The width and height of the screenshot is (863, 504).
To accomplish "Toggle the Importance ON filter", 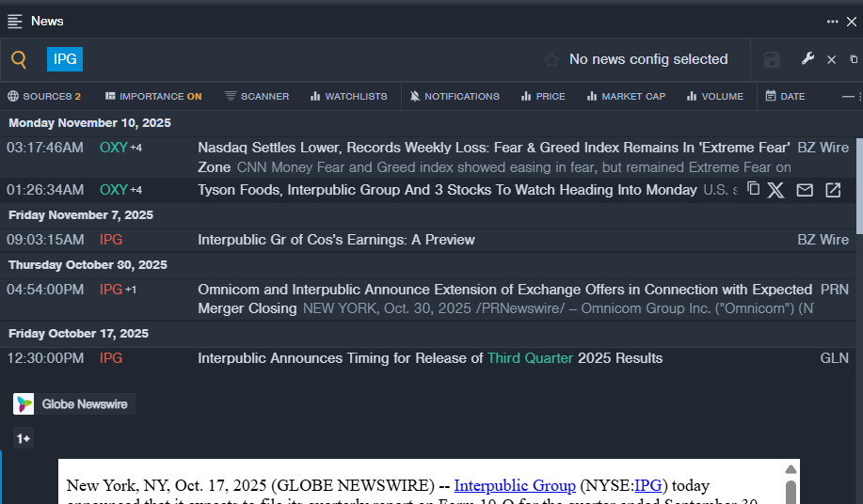I will [x=153, y=96].
